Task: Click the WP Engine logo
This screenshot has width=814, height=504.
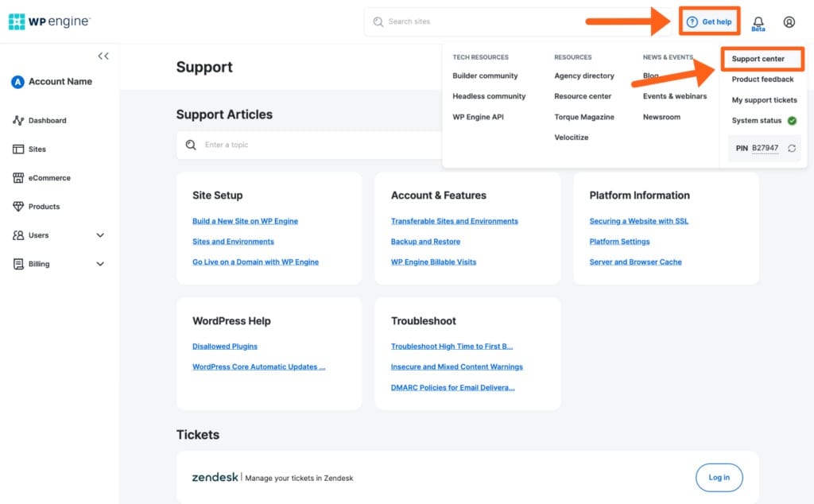Action: click(x=49, y=21)
